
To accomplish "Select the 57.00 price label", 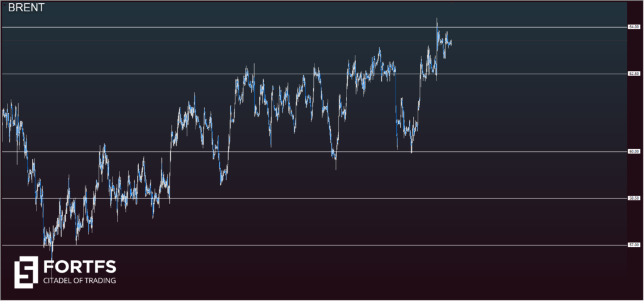I will click(x=634, y=245).
